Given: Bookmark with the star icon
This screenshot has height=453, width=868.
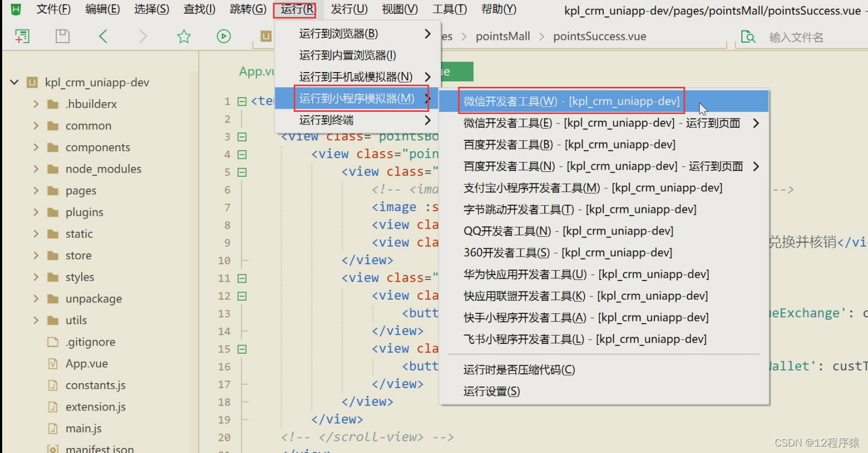Looking at the screenshot, I should pyautogui.click(x=184, y=37).
